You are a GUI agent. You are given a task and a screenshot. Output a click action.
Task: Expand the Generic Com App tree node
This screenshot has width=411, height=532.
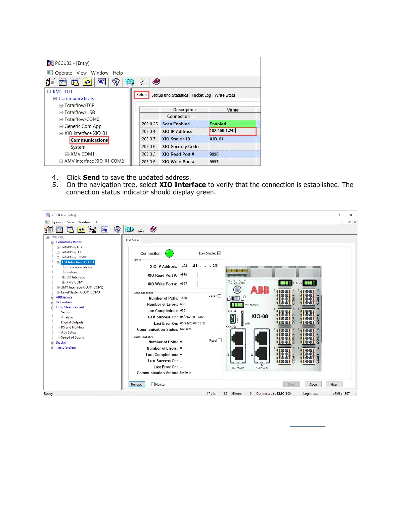pyautogui.click(x=61, y=126)
